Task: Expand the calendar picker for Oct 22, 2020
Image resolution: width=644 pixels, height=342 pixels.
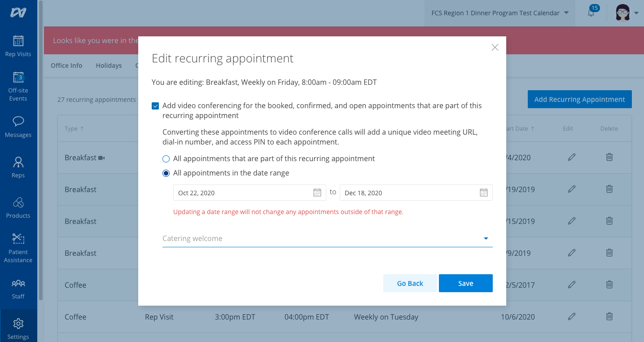Action: pyautogui.click(x=317, y=192)
